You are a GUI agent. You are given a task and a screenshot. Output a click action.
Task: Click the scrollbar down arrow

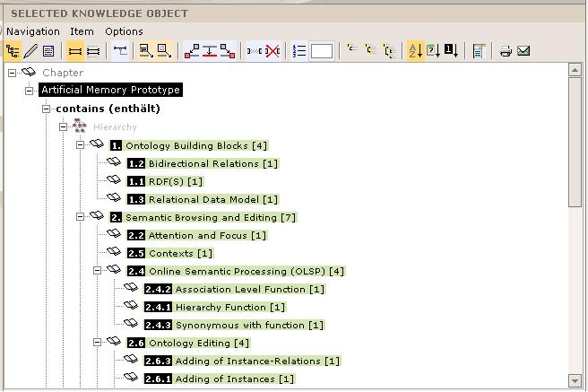click(575, 380)
